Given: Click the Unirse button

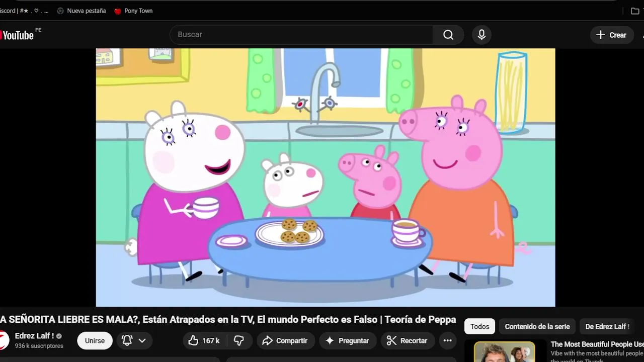Looking at the screenshot, I should click(95, 340).
